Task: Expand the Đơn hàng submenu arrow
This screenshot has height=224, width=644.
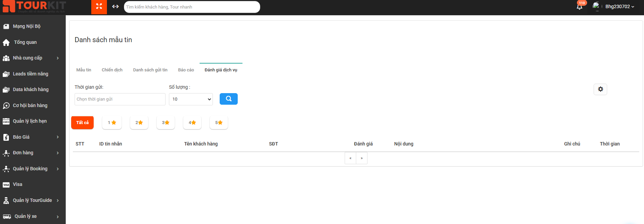Action: pyautogui.click(x=58, y=153)
